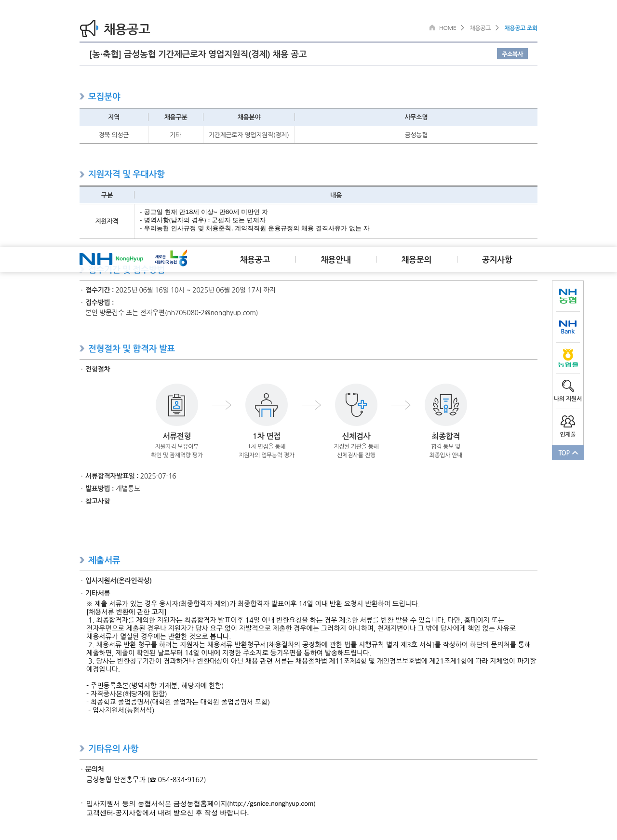The image size is (617, 840).
Task: Click the 입사지원서(온라인작성) item text
Action: (119, 580)
